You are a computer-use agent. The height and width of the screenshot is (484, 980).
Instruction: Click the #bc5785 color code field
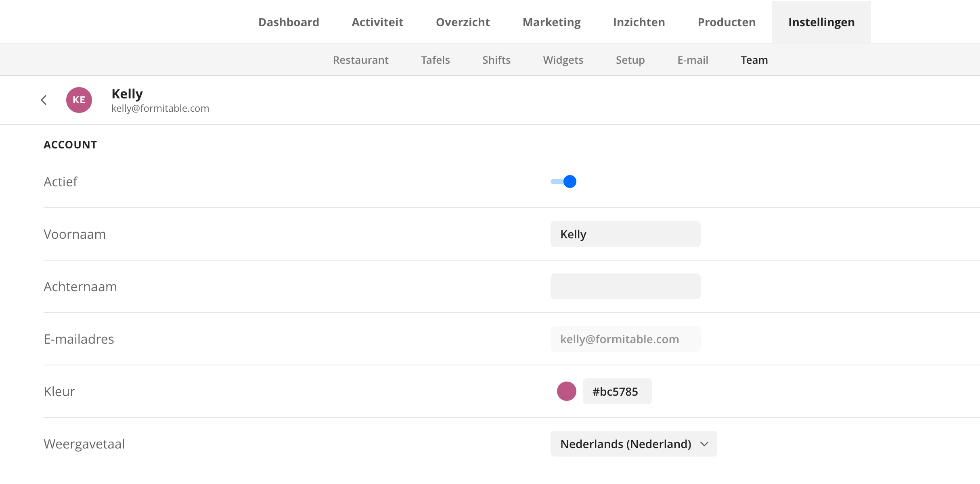point(617,391)
